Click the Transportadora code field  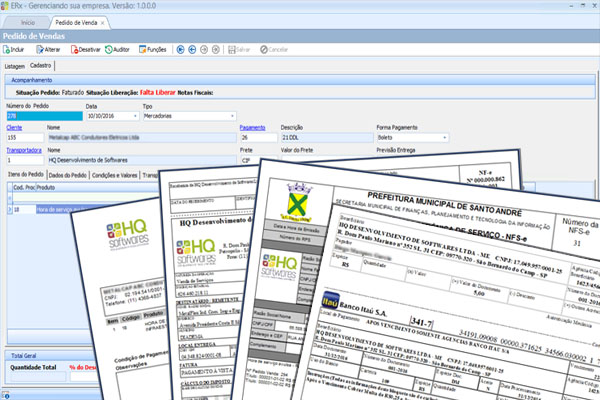25,160
